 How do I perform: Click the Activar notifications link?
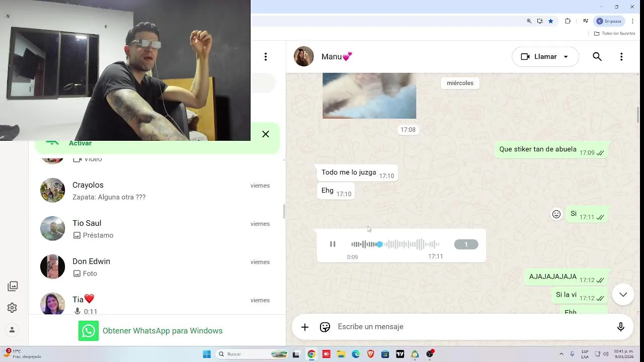pyautogui.click(x=80, y=144)
